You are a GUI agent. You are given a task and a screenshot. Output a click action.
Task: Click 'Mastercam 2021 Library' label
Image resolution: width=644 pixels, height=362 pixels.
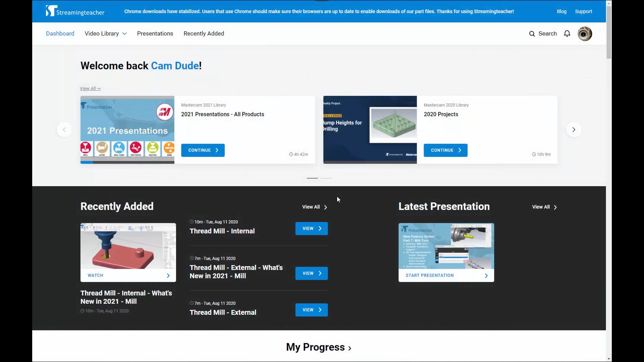[x=203, y=105]
